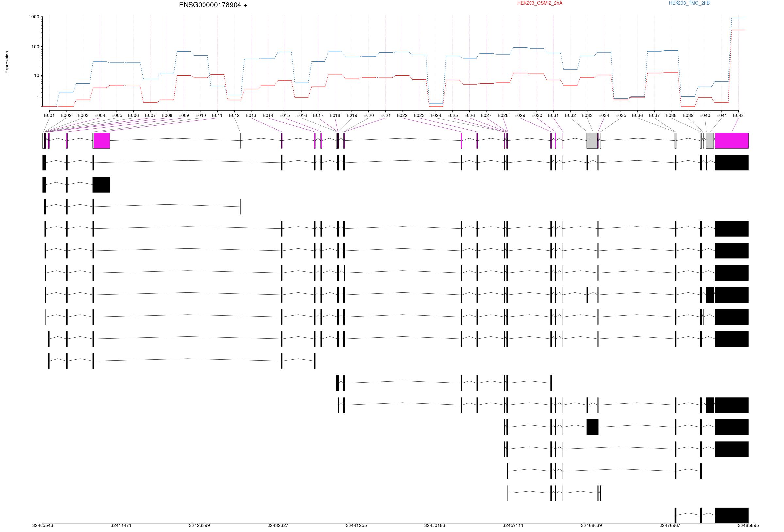The image size is (784, 532).
Task: Click the y-axis tick value 1000
Action: [34, 17]
